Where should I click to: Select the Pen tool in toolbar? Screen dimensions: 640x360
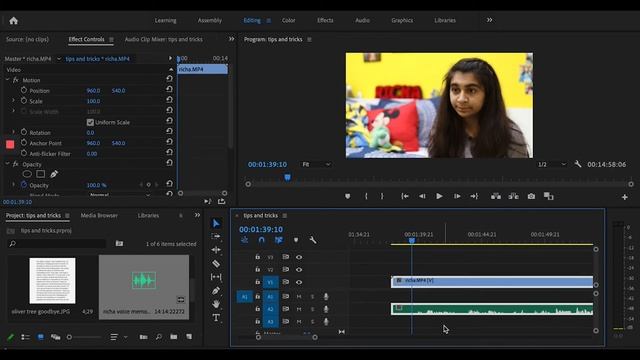click(x=216, y=291)
